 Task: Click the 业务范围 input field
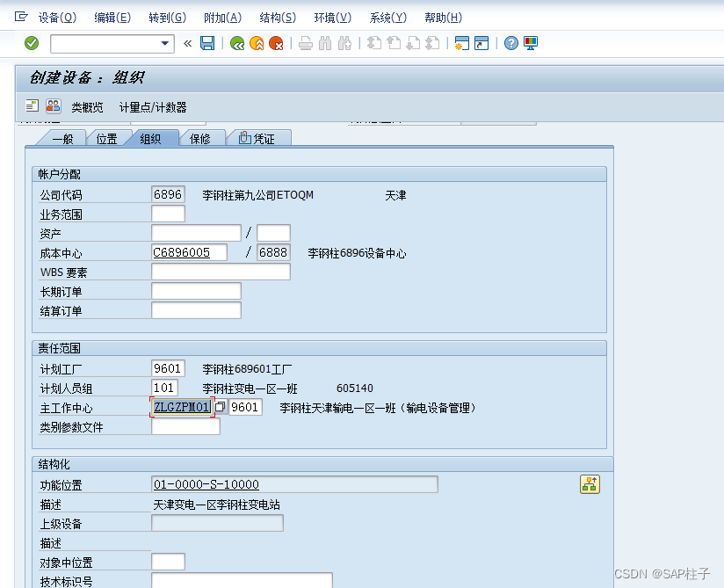pyautogui.click(x=168, y=214)
